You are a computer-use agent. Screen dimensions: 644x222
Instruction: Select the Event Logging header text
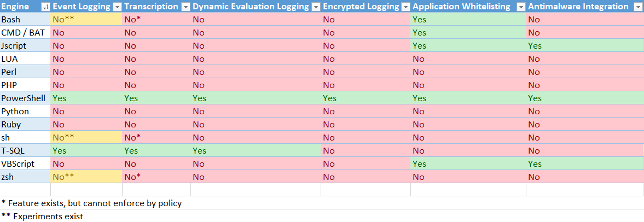[82, 7]
